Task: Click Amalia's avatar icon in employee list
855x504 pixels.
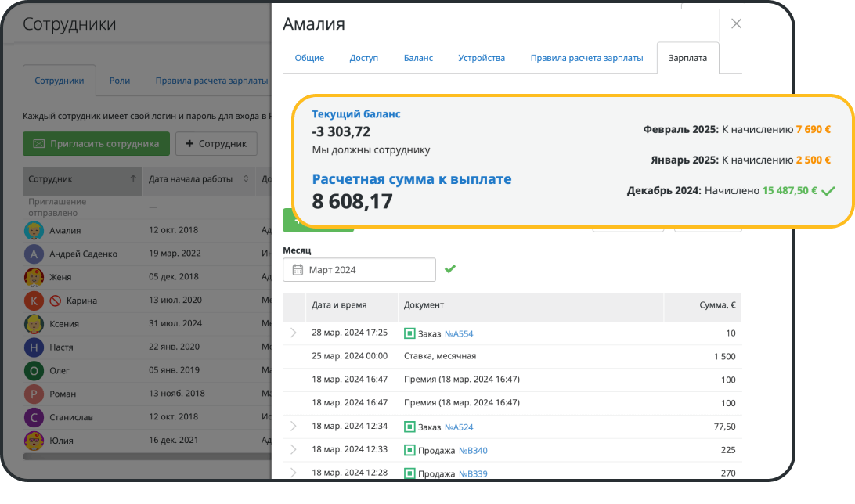Action: pos(34,231)
